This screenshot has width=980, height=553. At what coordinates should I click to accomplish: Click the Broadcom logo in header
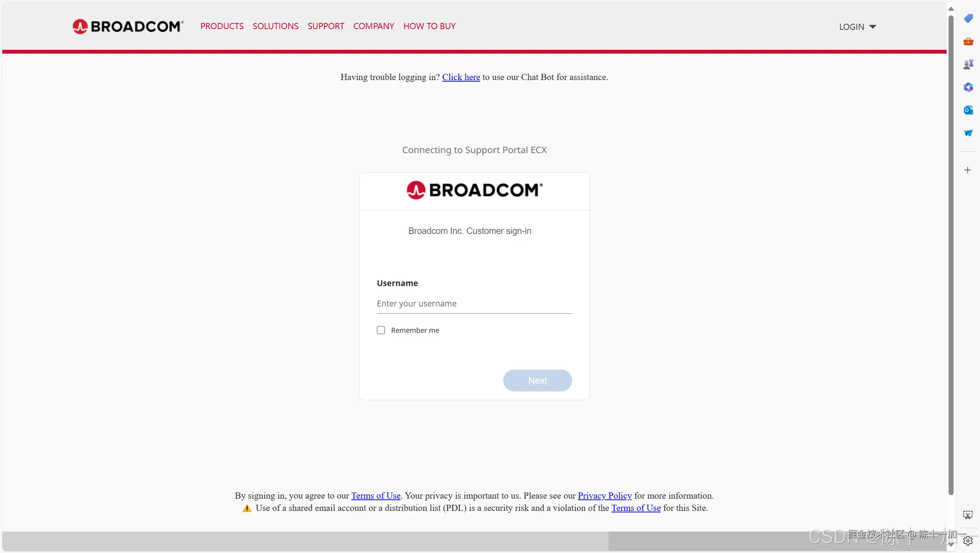[128, 26]
